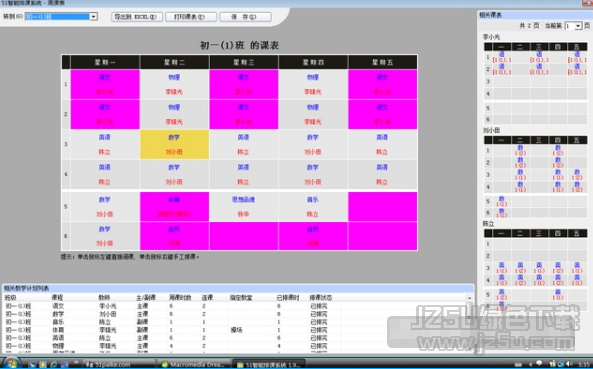
Task: Select Friday period 4 英语 陈立 cell
Action: tap(382, 174)
